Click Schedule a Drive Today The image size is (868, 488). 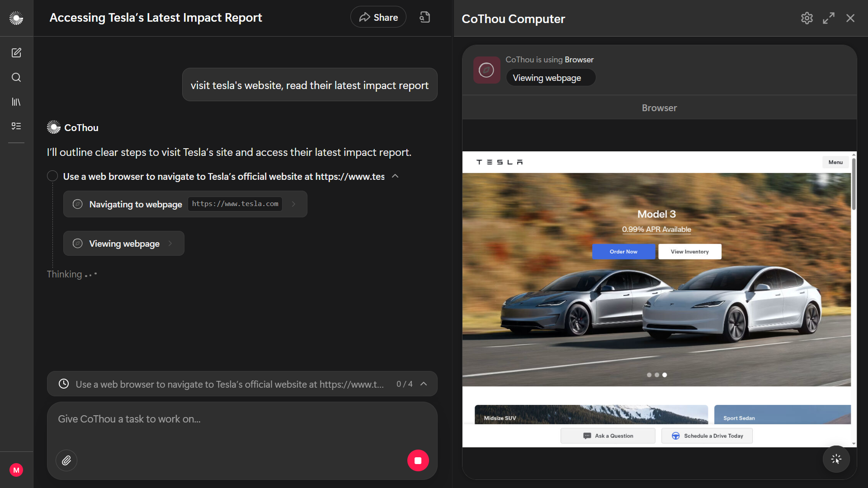coord(707,436)
